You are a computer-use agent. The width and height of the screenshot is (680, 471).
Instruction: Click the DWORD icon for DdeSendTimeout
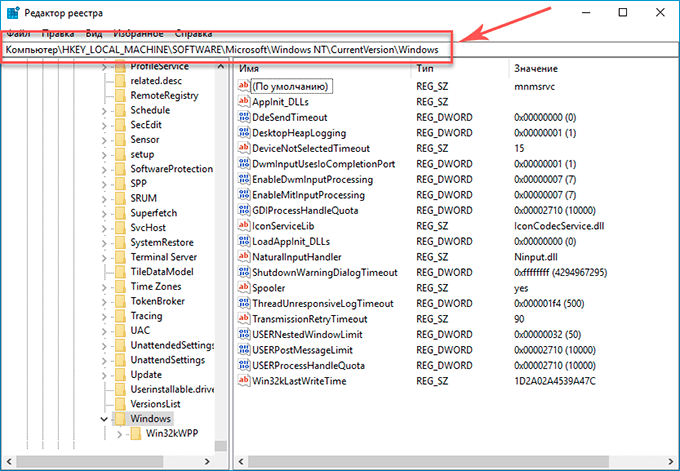(244, 117)
